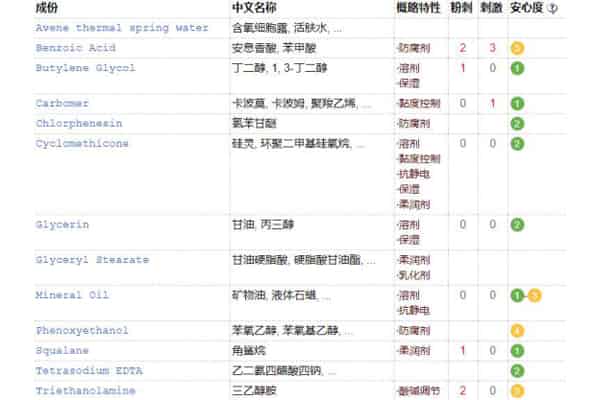Open the Triethanolamine ingredient link
The width and height of the screenshot is (600, 400).
tap(85, 391)
